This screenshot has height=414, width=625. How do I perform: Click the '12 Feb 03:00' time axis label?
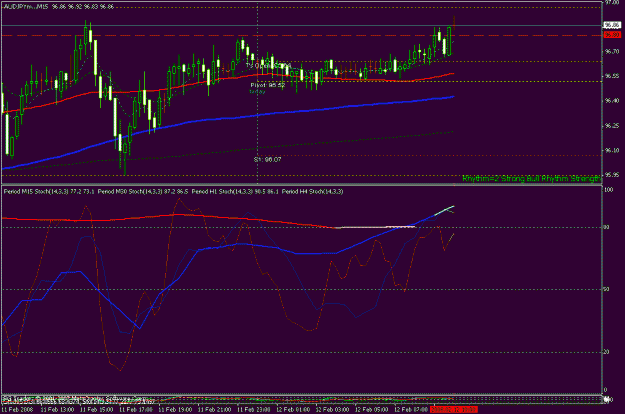pyautogui.click(x=332, y=410)
